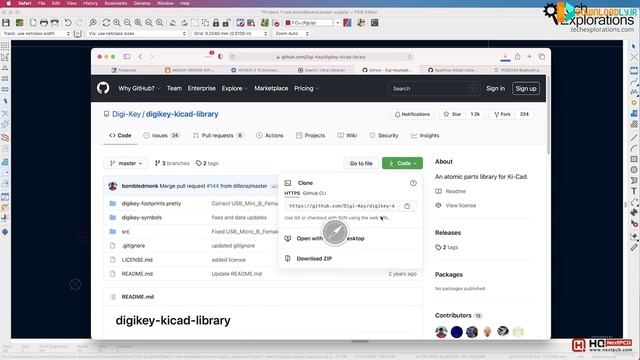Open the .gitignore file
Screen dimensions: 640x360
[133, 246]
